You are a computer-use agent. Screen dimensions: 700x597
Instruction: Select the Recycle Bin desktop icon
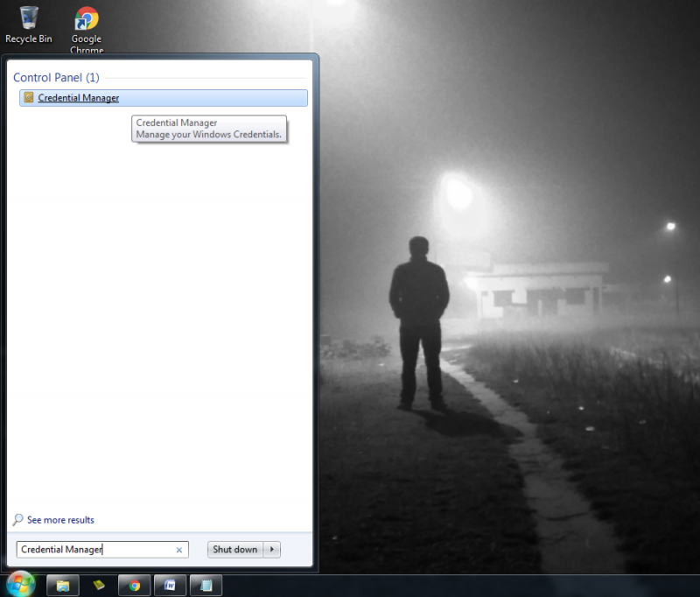29,25
